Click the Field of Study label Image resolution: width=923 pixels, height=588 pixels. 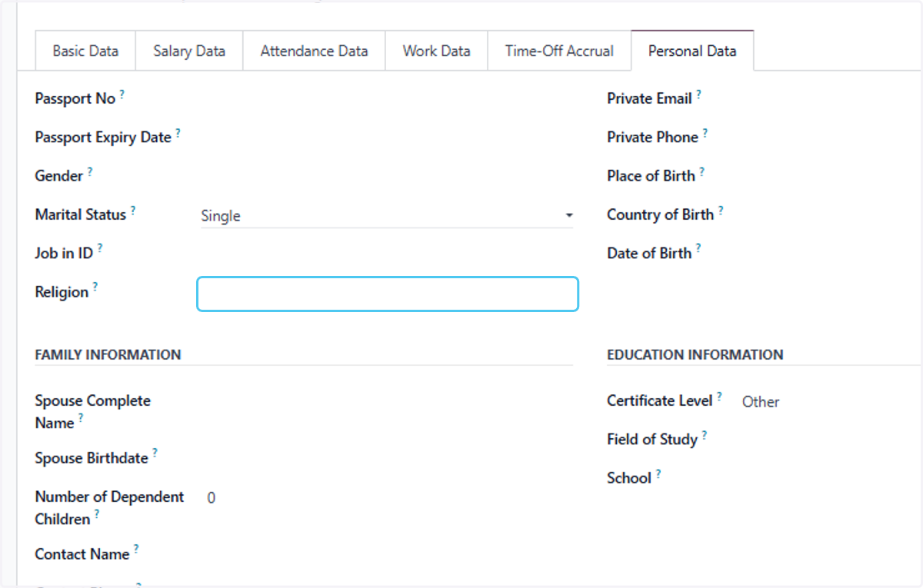652,440
